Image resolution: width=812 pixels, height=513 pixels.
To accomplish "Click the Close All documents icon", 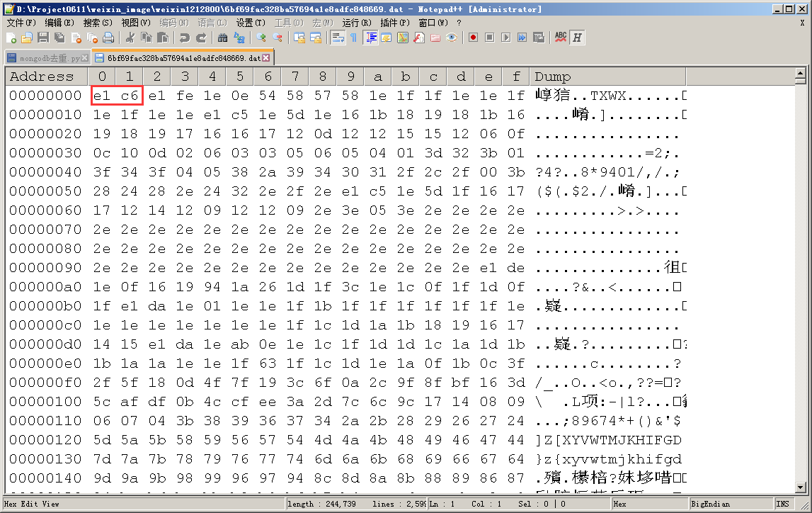I will (x=92, y=38).
